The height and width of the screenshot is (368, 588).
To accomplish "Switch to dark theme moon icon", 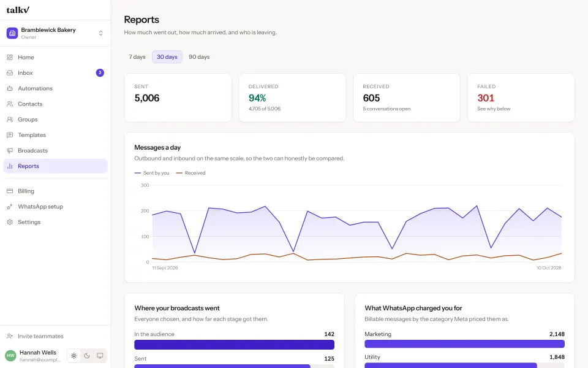I will (87, 356).
